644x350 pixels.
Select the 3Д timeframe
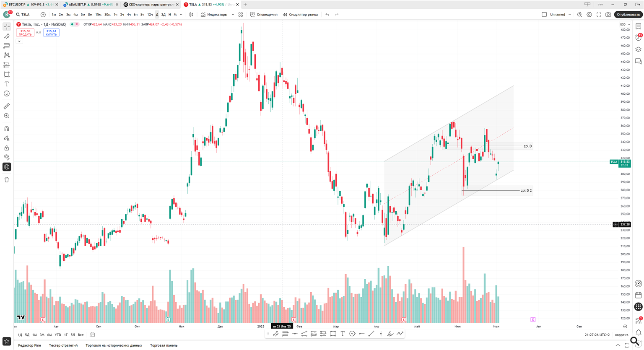pos(164,15)
